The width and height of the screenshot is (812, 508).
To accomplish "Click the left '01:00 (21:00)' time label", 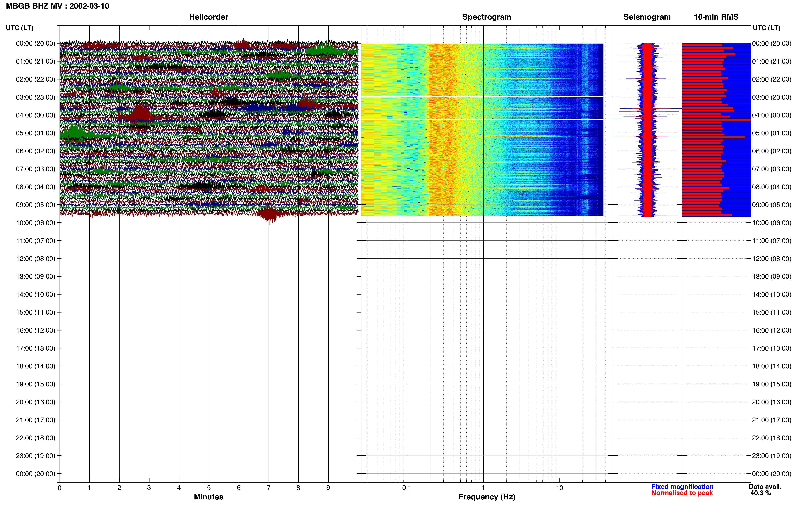I will click(x=36, y=61).
